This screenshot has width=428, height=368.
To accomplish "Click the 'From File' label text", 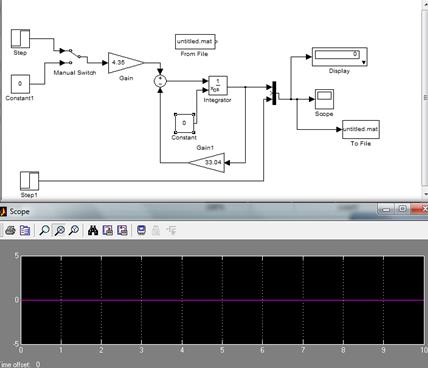I will tap(194, 54).
